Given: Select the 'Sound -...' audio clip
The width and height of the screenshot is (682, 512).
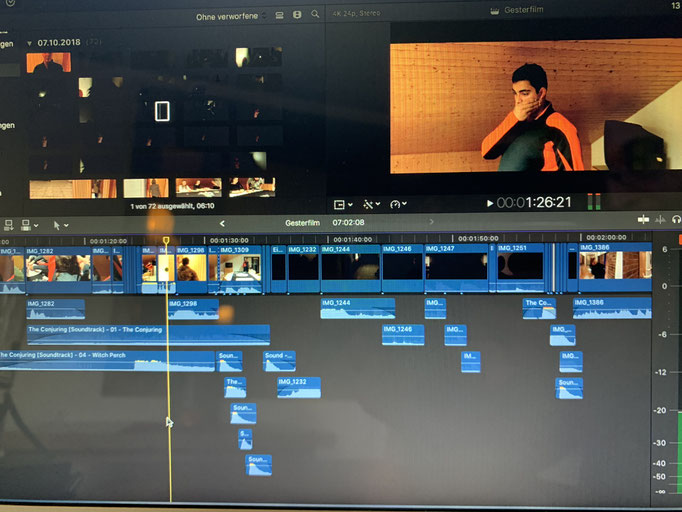Looking at the screenshot, I should [279, 361].
